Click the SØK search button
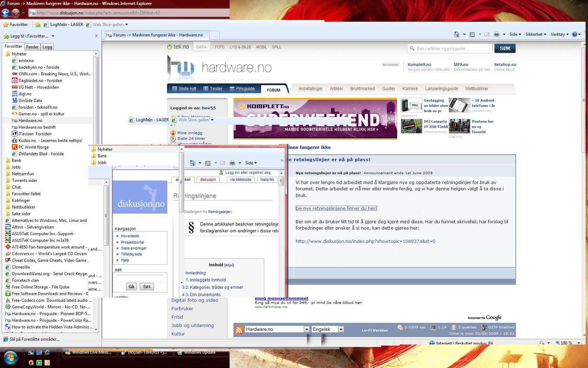Viewport: 588px width, 368px height. pos(505,48)
